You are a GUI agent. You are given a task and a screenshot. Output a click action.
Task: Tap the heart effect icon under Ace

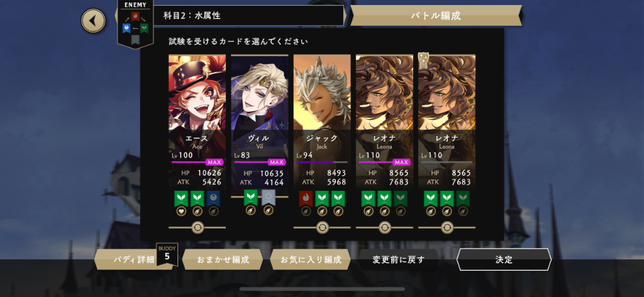tap(181, 211)
